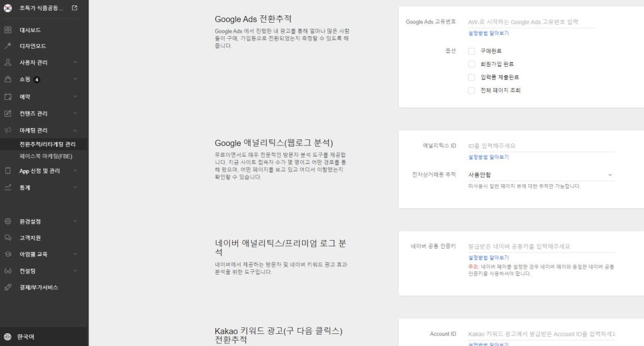
Task: Click the globe language icon
Action: tap(7, 337)
